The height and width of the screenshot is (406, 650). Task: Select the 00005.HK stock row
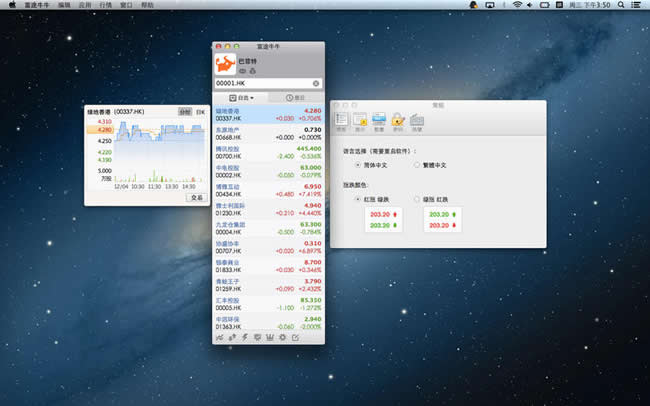pos(268,304)
